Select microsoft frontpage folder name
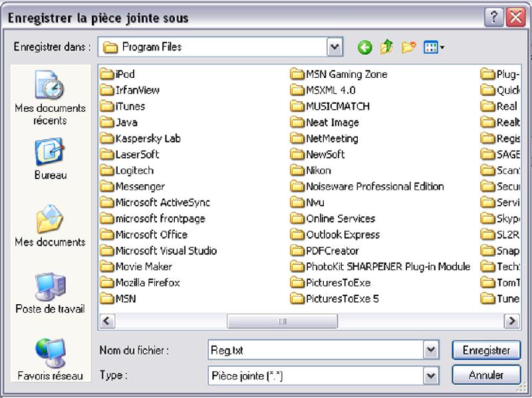 click(x=160, y=218)
